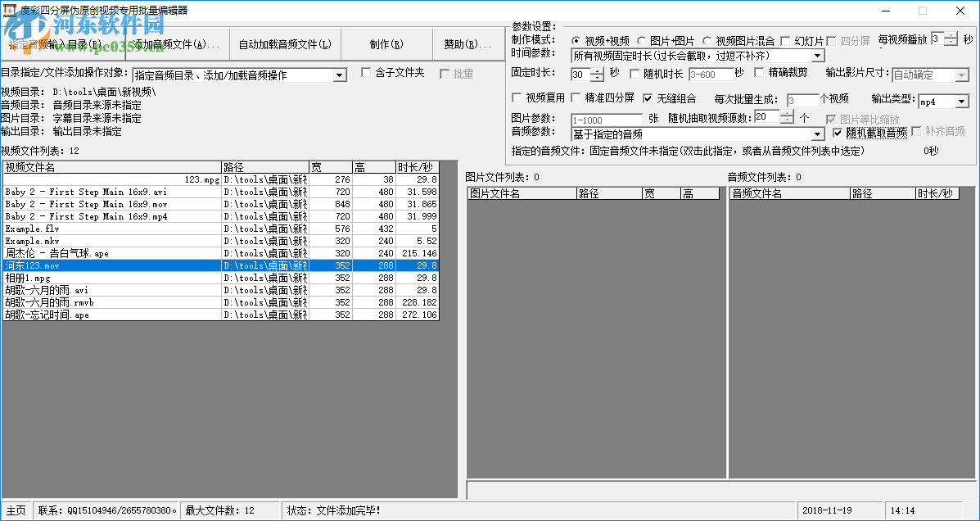
Task: Choose the 视频图片混合 radio option
Action: (x=707, y=41)
